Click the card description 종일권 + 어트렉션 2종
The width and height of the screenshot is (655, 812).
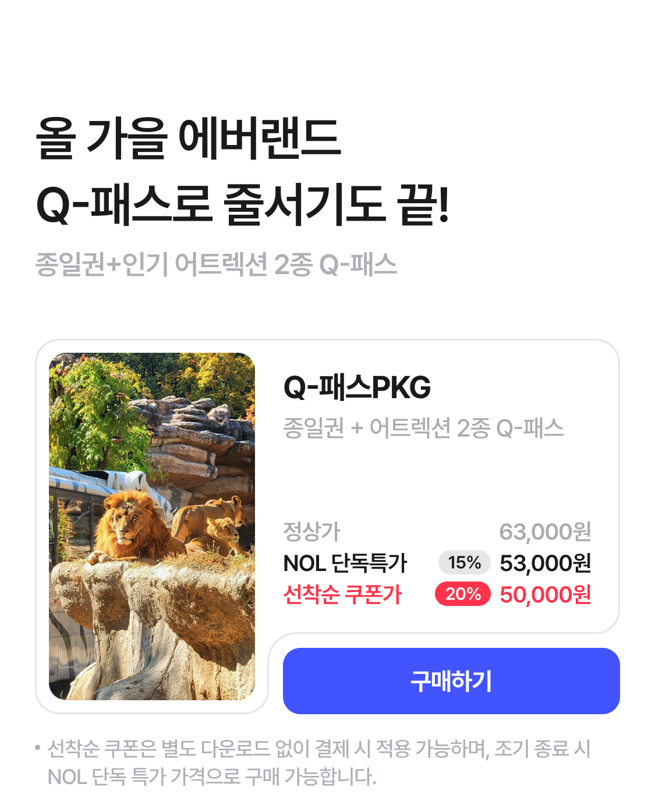tap(424, 428)
